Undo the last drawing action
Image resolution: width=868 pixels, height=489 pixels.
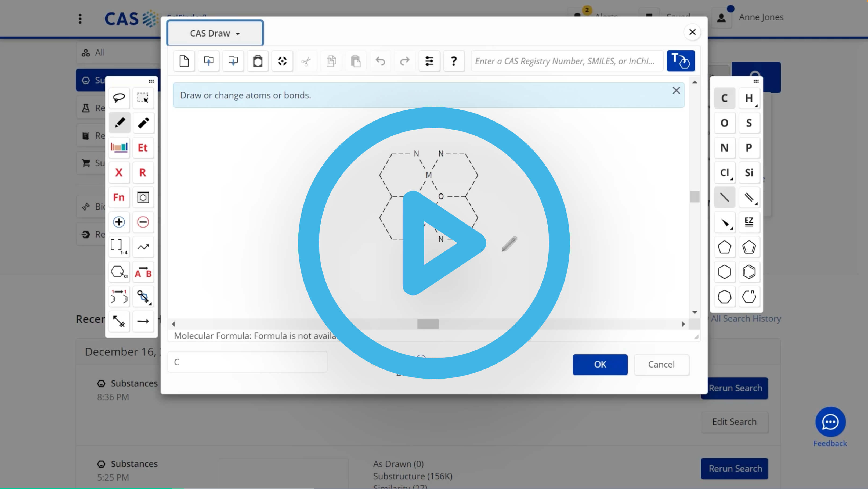point(381,61)
